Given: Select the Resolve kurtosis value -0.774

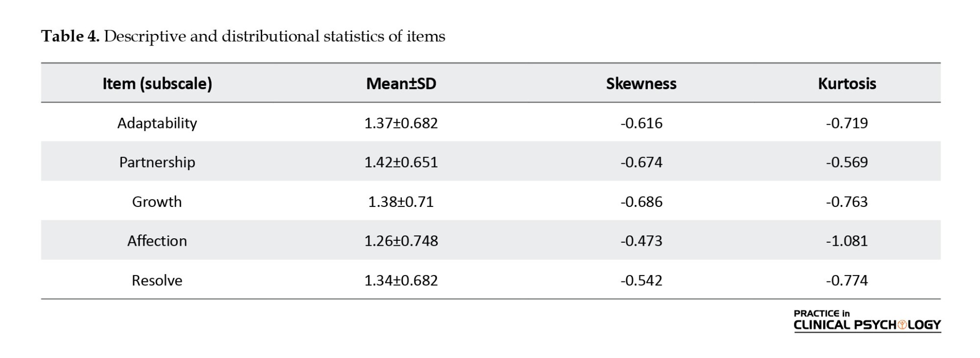Looking at the screenshot, I should 847,280.
